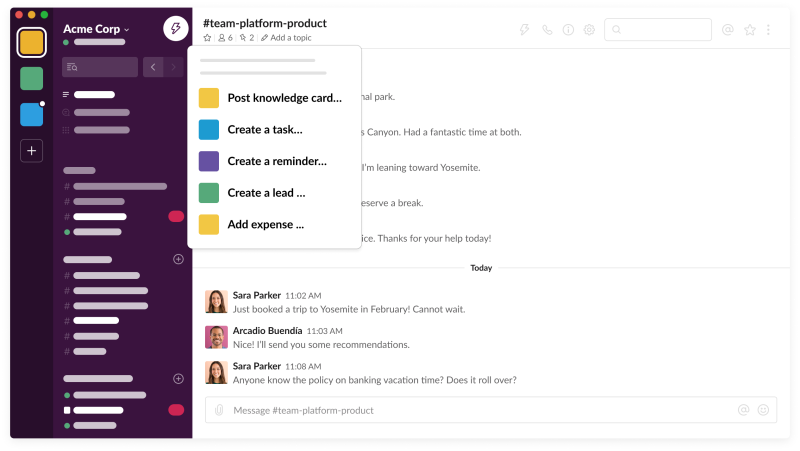The image size is (800, 451).
Task: Go forward with the right chevron in sidebar
Action: 173,67
